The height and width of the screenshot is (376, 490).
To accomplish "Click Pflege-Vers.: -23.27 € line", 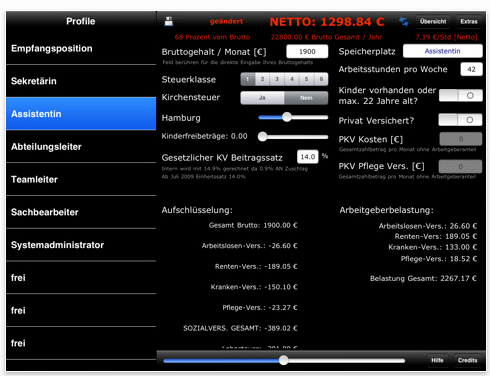I will (260, 307).
